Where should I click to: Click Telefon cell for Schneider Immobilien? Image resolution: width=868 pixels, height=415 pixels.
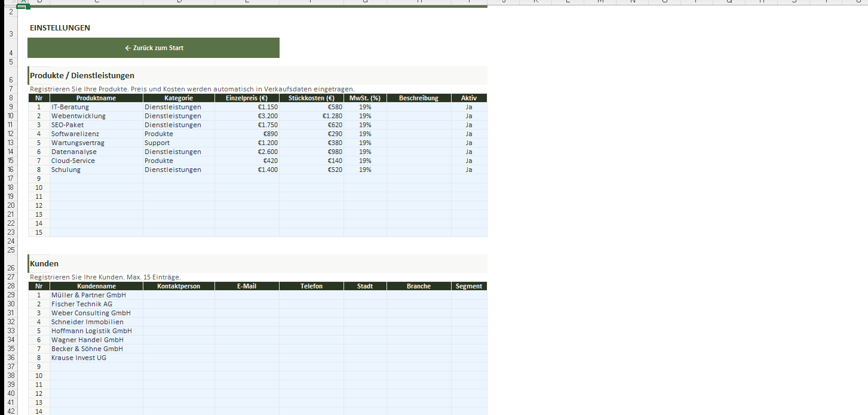click(311, 322)
